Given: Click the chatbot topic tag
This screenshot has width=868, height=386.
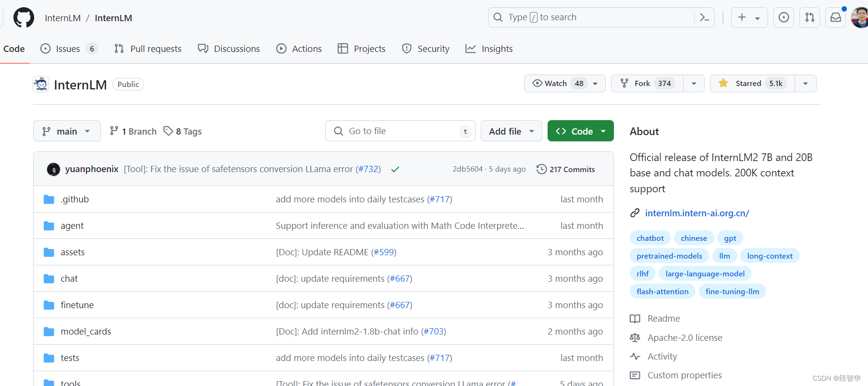Looking at the screenshot, I should 650,238.
